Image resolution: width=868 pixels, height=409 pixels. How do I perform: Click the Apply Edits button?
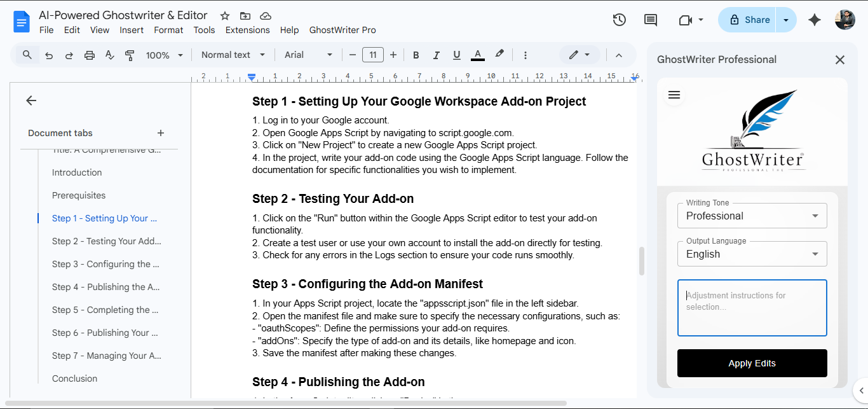tap(752, 363)
